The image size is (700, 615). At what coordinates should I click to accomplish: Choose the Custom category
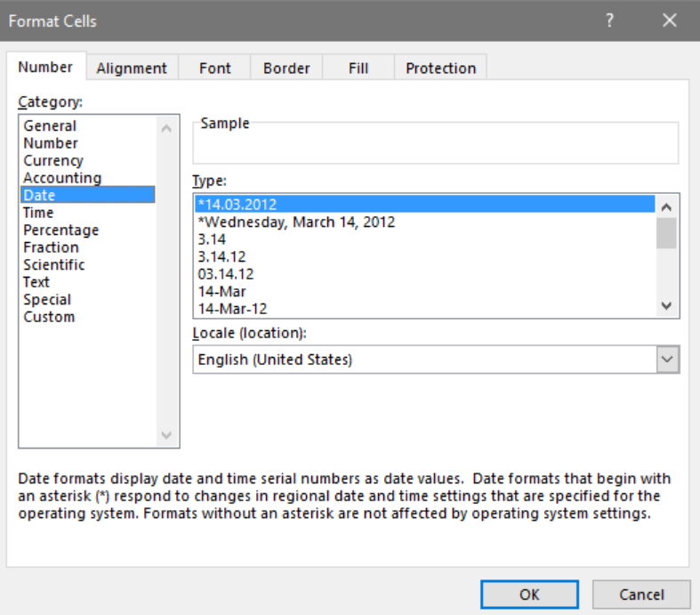pos(49,317)
